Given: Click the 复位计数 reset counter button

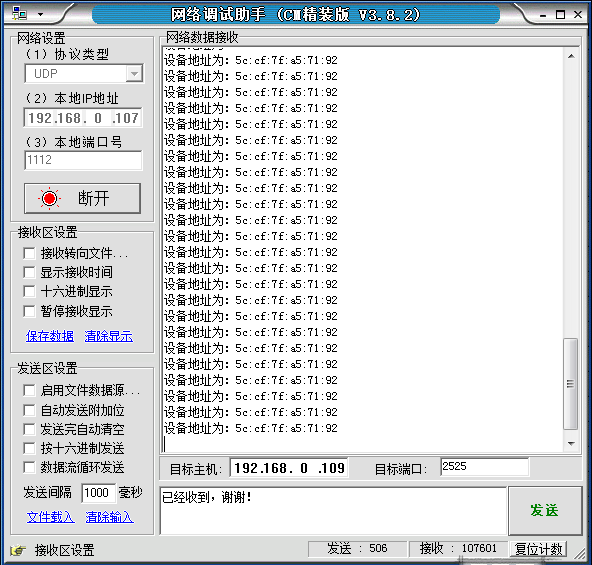Looking at the screenshot, I should coord(538,549).
